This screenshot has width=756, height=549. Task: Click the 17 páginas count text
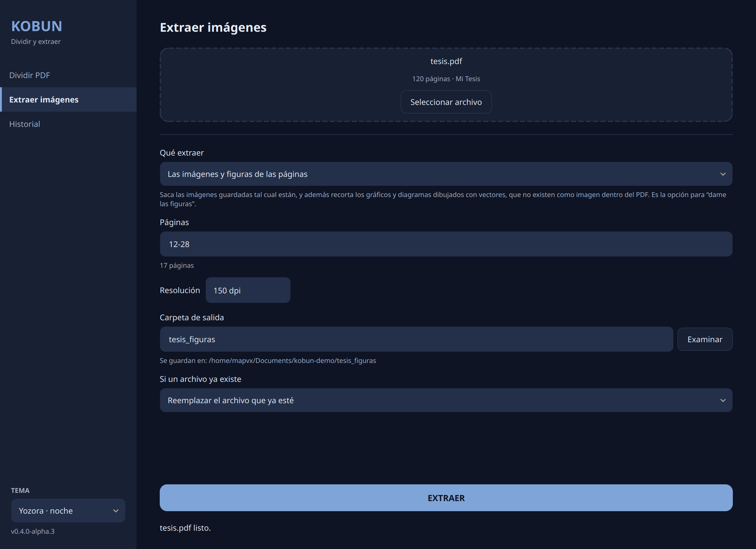click(177, 265)
